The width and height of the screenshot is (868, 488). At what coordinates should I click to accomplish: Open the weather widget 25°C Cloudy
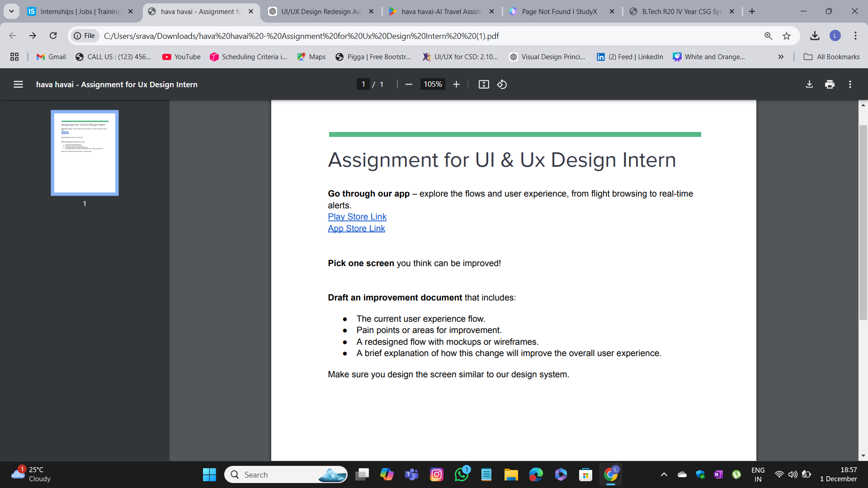[x=31, y=474]
